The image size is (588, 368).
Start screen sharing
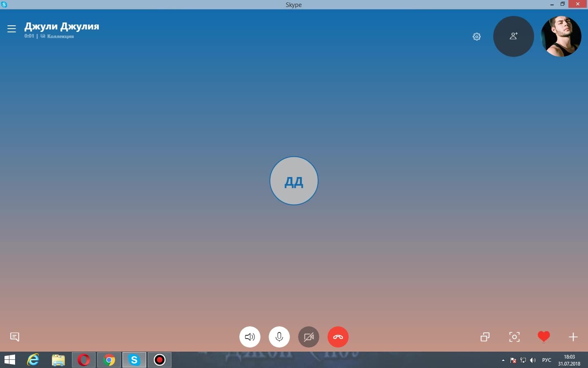485,337
